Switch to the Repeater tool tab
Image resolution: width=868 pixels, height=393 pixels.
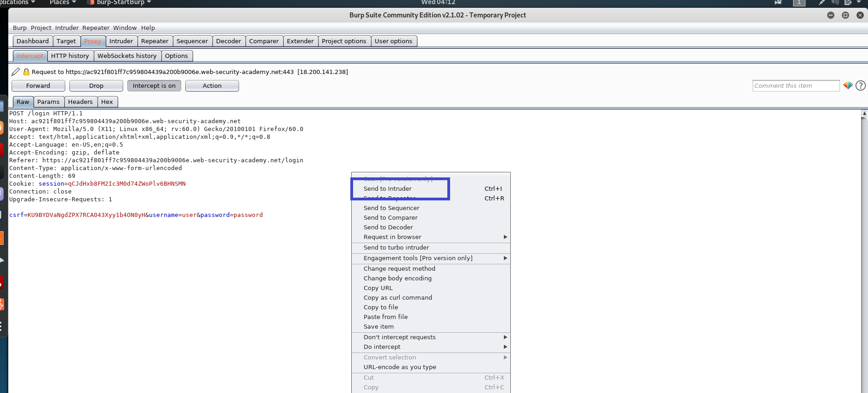point(155,41)
